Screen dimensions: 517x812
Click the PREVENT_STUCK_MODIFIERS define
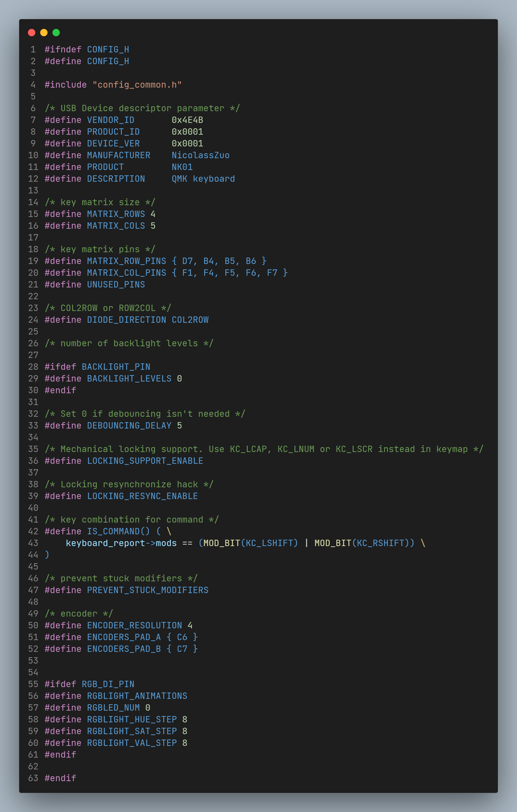(148, 590)
